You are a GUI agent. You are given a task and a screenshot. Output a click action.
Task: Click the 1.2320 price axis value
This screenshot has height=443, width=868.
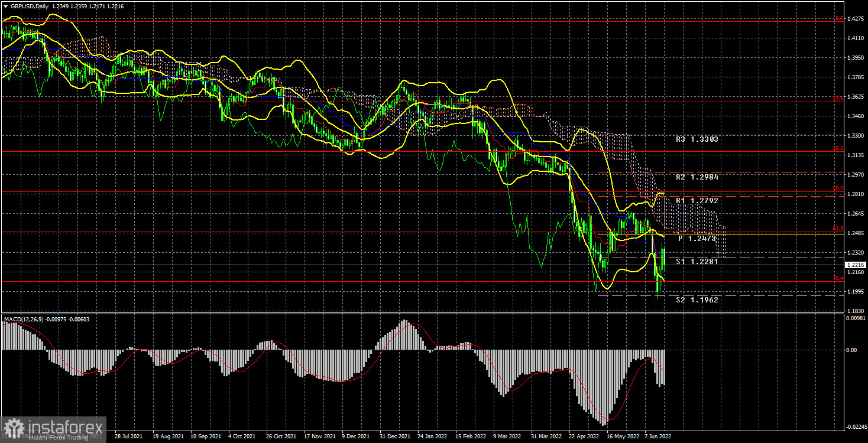[x=856, y=253]
